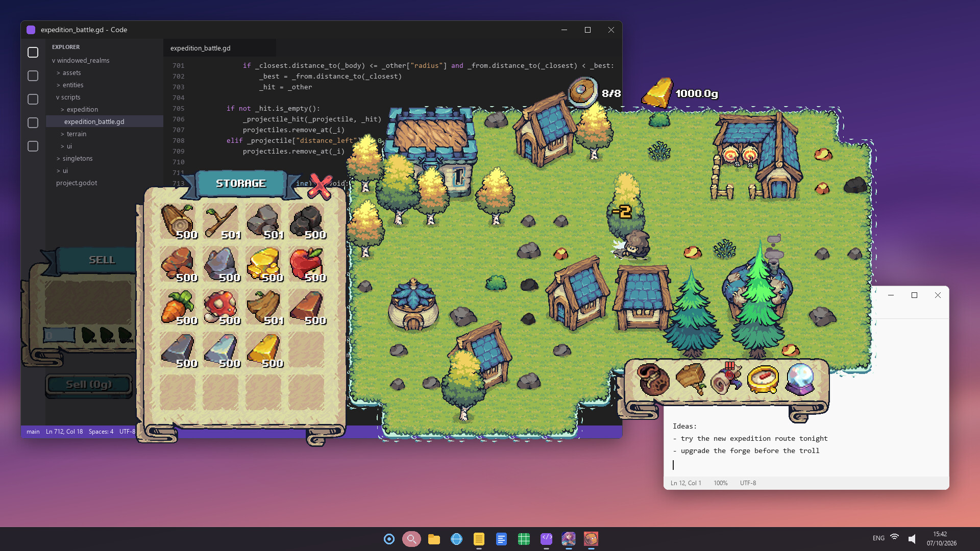Open project.godot in the Explorer
The image size is (980, 551).
[x=77, y=183]
